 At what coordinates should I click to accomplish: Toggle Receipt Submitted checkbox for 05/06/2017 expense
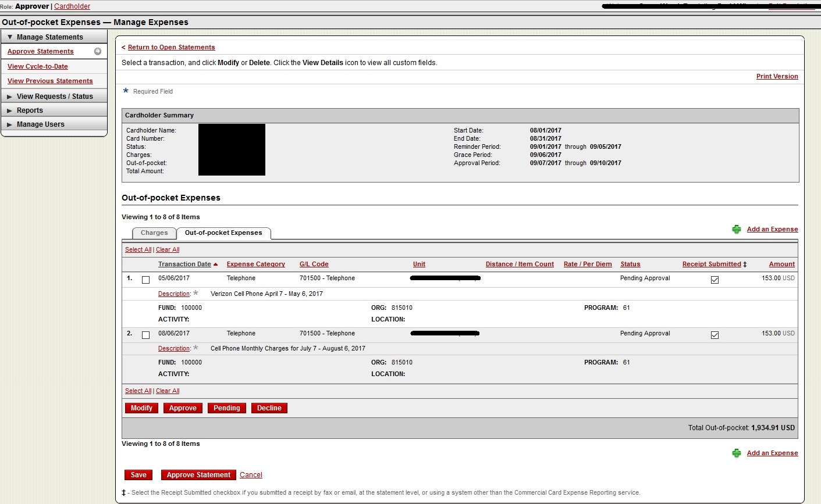click(715, 280)
